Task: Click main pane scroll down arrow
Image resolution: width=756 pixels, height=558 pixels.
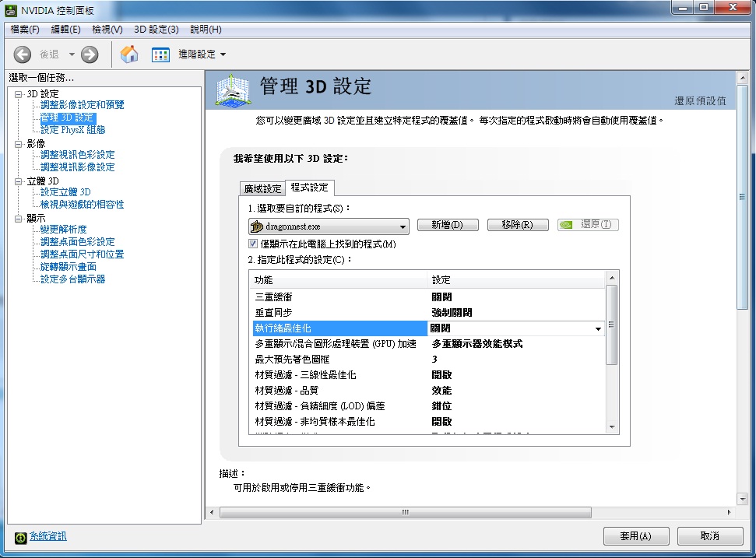Action: (743, 499)
